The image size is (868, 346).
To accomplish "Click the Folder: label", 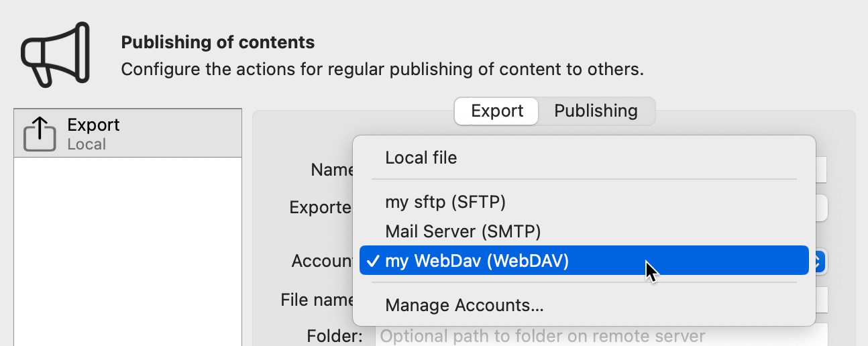I will pyautogui.click(x=335, y=335).
